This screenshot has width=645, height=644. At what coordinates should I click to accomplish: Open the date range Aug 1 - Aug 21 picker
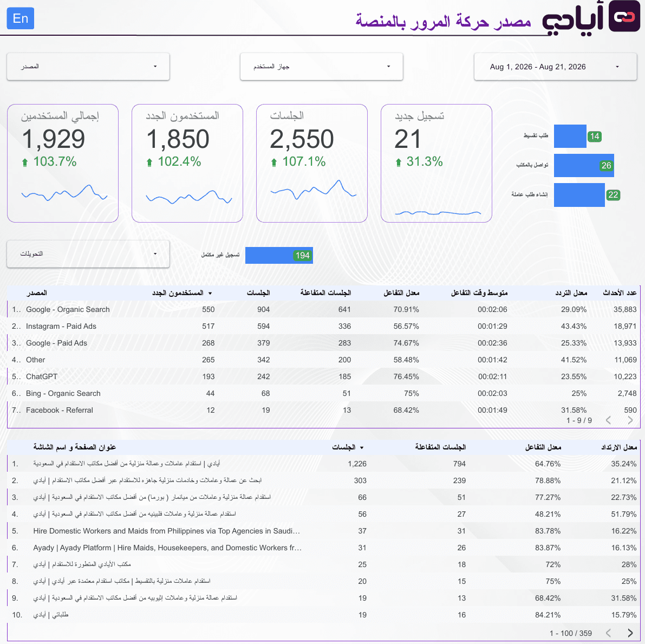(x=555, y=66)
